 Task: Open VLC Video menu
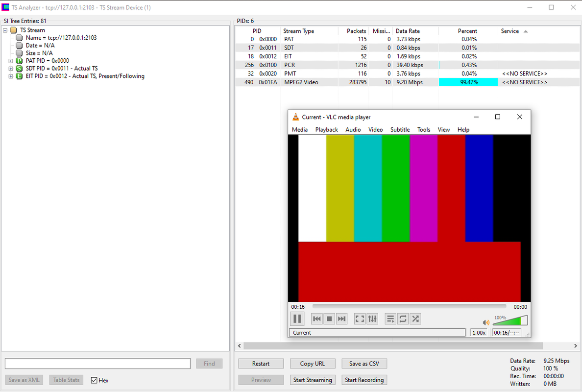[x=375, y=129]
